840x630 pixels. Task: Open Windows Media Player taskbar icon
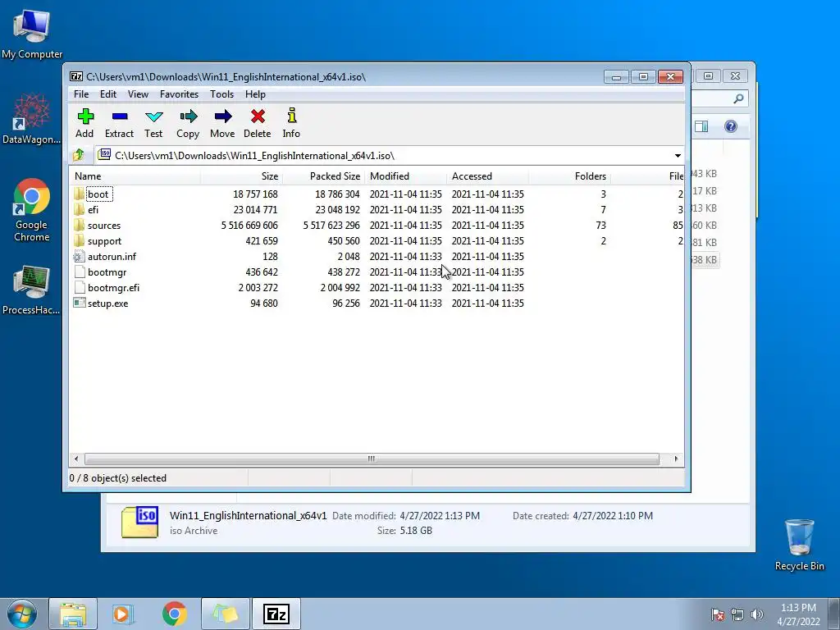(x=123, y=614)
